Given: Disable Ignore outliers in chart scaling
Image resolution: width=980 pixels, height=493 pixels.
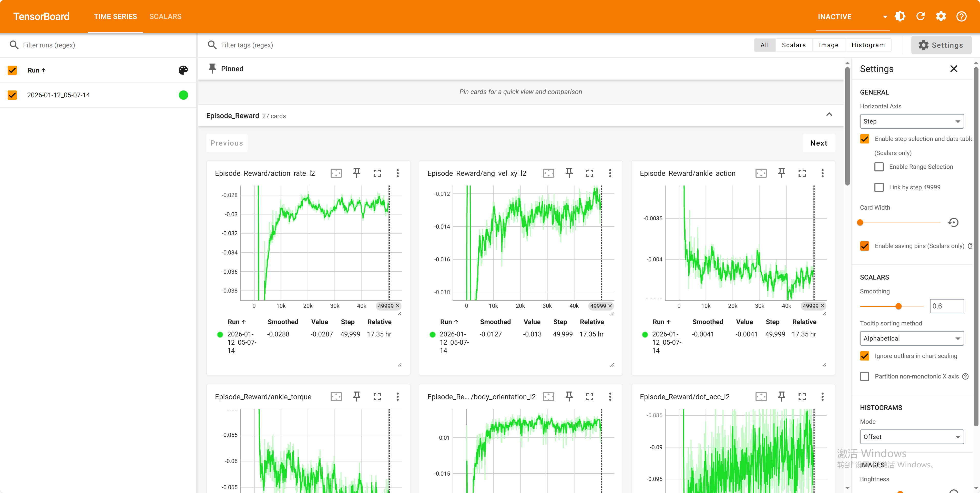Looking at the screenshot, I should (865, 356).
